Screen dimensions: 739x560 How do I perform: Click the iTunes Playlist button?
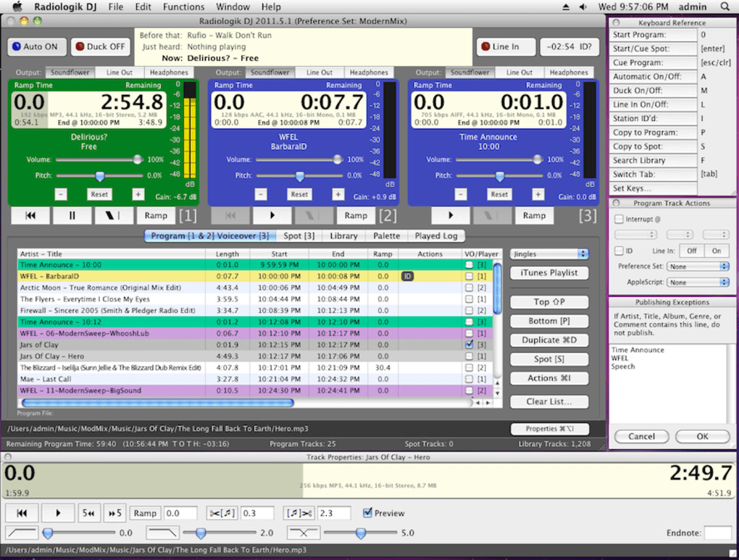pyautogui.click(x=549, y=272)
